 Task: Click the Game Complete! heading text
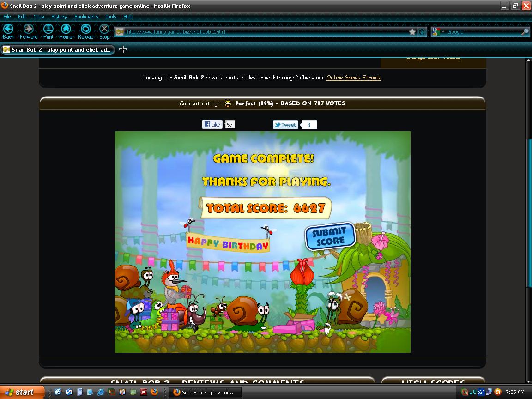(x=263, y=158)
